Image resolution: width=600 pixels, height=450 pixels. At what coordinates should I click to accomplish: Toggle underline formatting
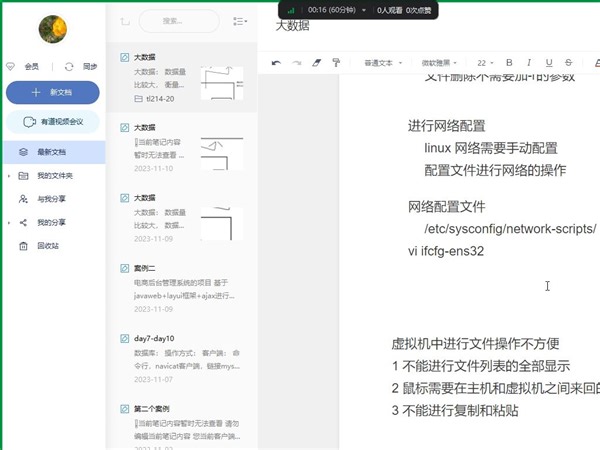549,62
